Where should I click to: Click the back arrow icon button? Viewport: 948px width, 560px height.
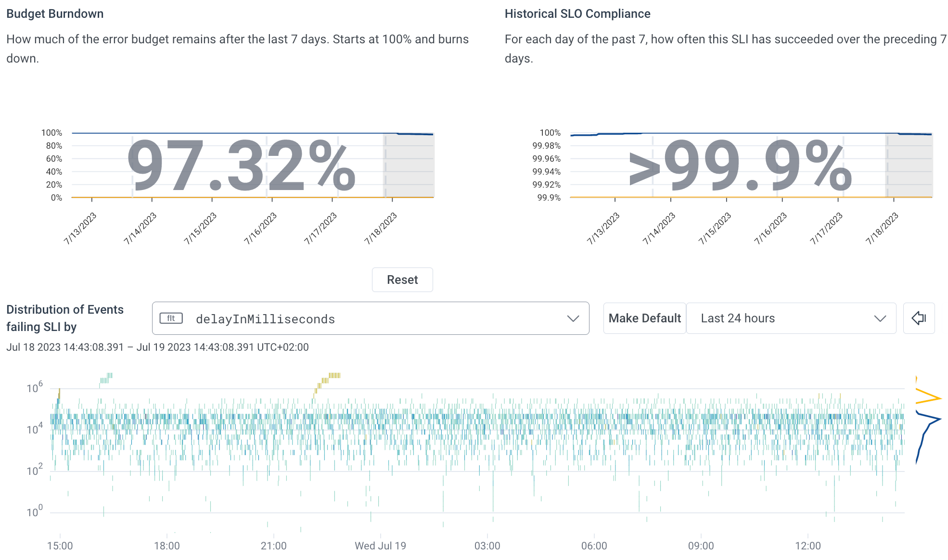919,318
